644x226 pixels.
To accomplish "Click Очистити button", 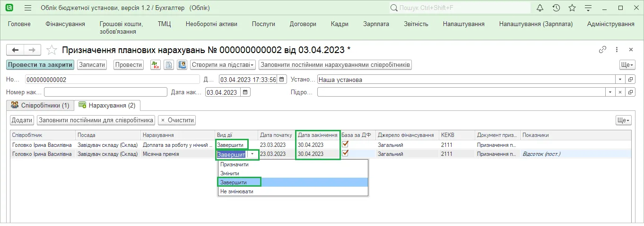I will point(177,120).
